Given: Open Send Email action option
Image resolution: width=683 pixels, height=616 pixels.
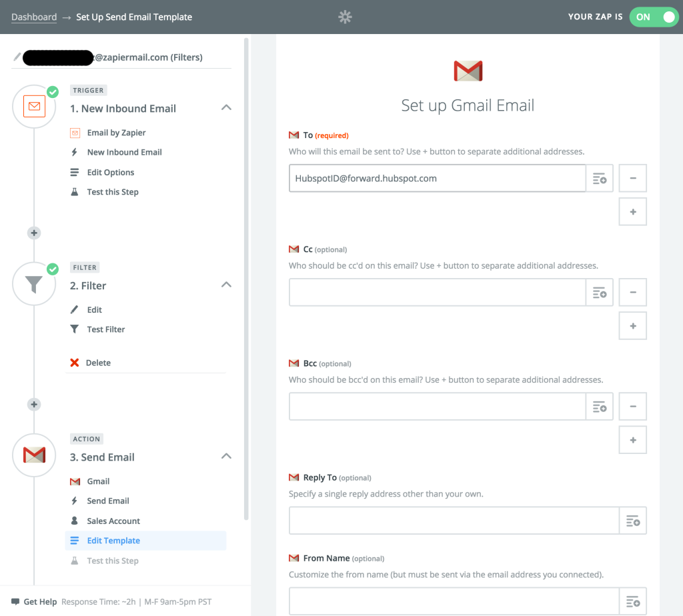Looking at the screenshot, I should (107, 501).
